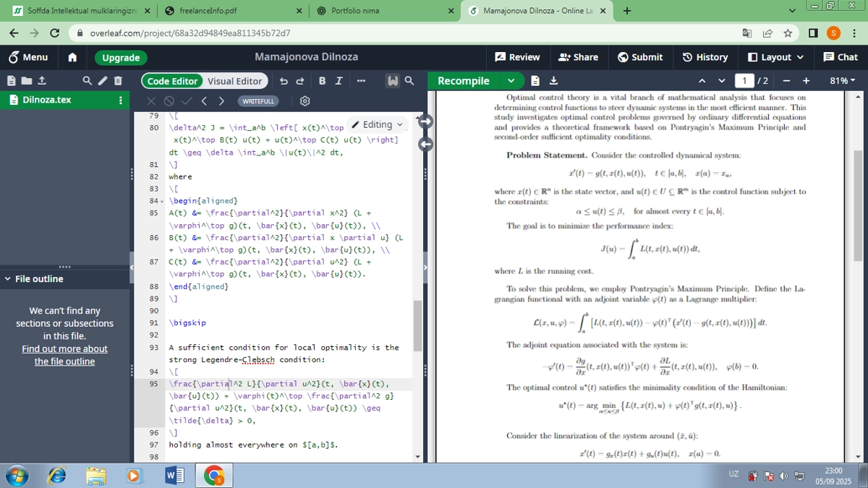Zoom out the PDF preview

pyautogui.click(x=786, y=81)
